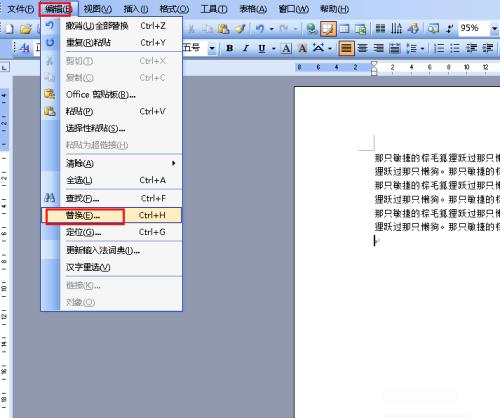Open the Undo history dropdown arrow

point(271,29)
